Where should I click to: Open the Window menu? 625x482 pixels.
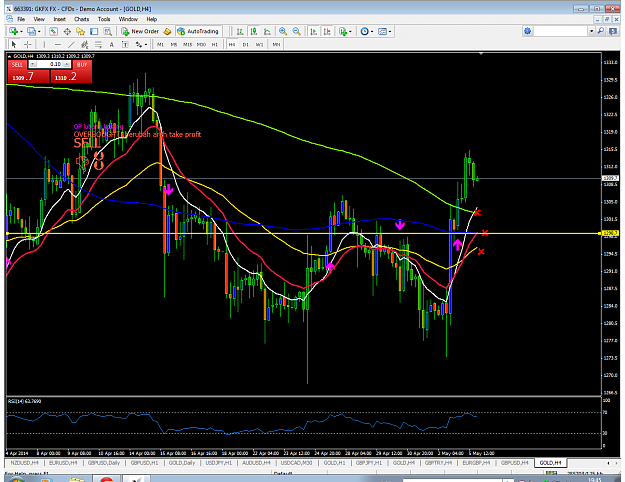128,19
